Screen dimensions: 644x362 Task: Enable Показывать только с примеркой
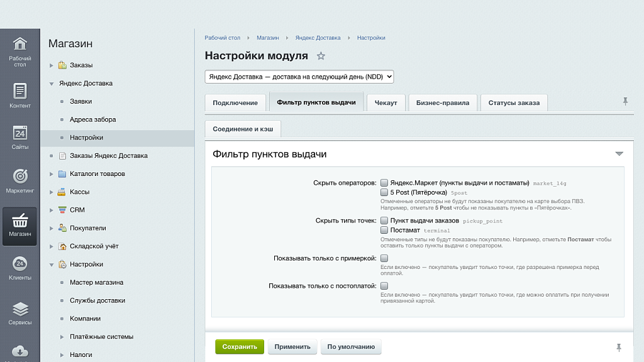tap(384, 258)
